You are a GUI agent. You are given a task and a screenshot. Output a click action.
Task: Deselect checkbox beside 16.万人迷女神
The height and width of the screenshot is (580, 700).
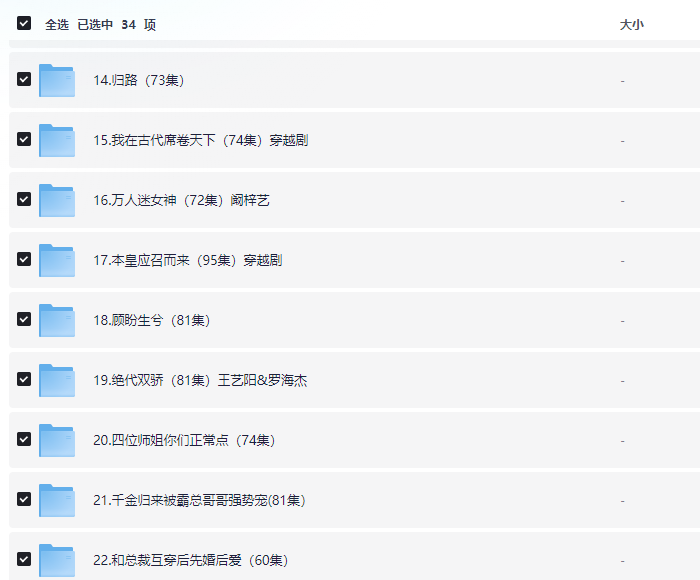pos(24,200)
